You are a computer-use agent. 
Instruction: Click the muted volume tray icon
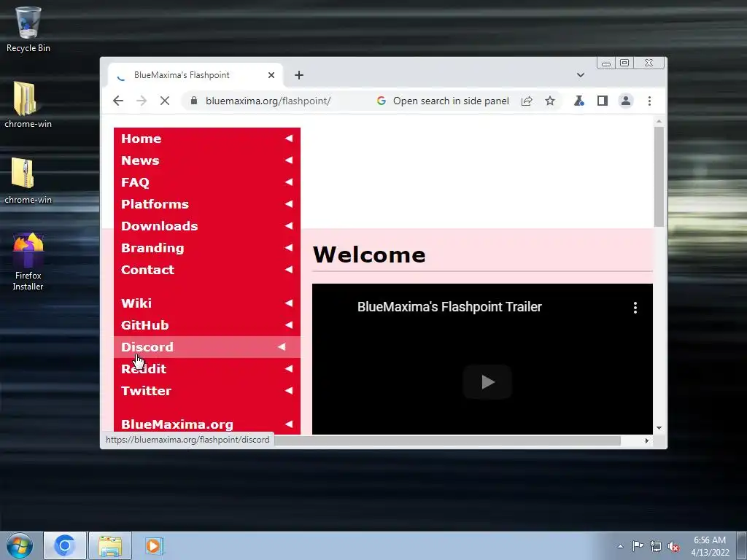coord(673,546)
